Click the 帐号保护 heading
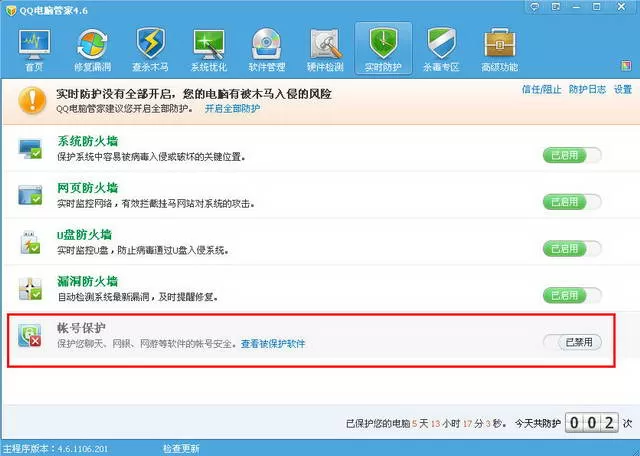 pyautogui.click(x=81, y=328)
